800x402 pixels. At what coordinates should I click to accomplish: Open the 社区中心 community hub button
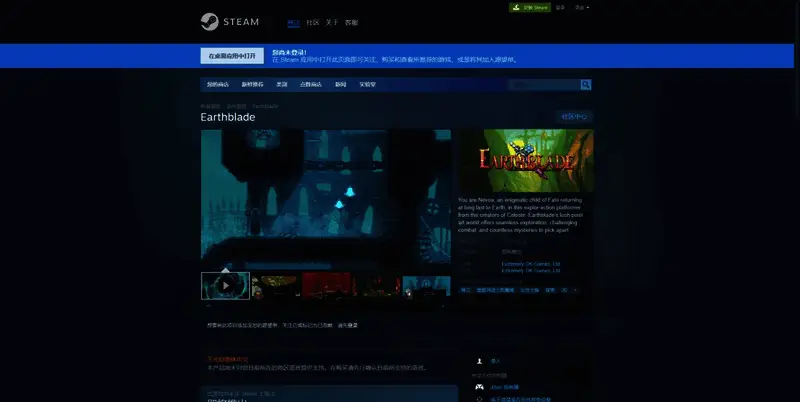tap(575, 116)
